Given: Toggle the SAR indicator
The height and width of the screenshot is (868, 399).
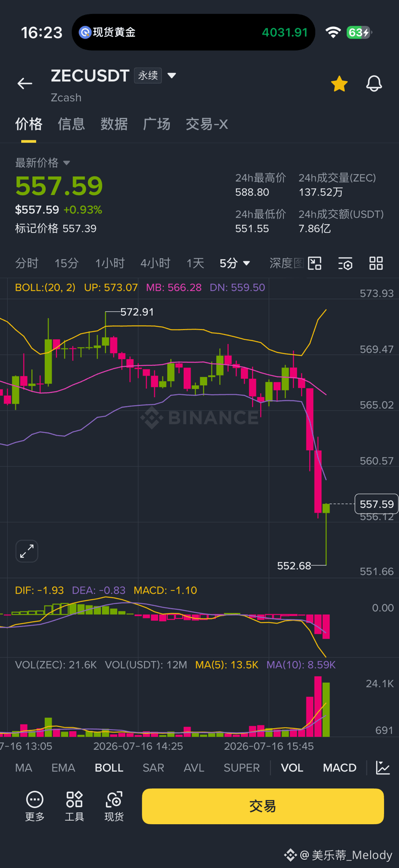Looking at the screenshot, I should (x=153, y=768).
